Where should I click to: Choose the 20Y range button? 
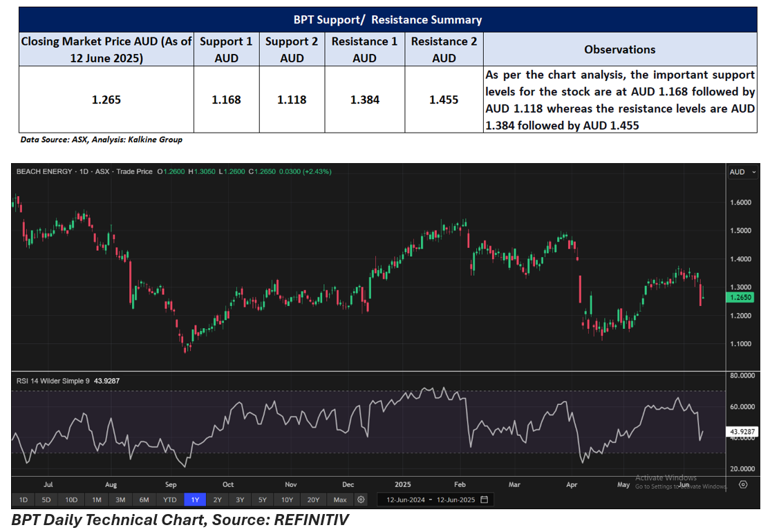313,500
